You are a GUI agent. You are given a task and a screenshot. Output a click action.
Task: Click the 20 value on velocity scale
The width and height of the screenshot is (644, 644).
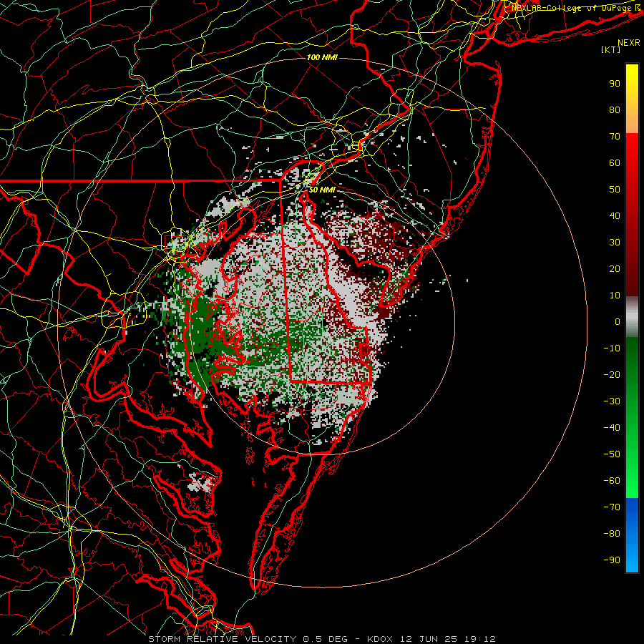615,268
